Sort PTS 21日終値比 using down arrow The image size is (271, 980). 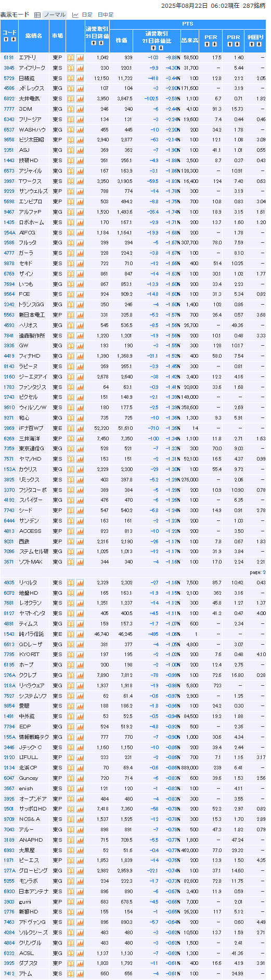(161, 47)
